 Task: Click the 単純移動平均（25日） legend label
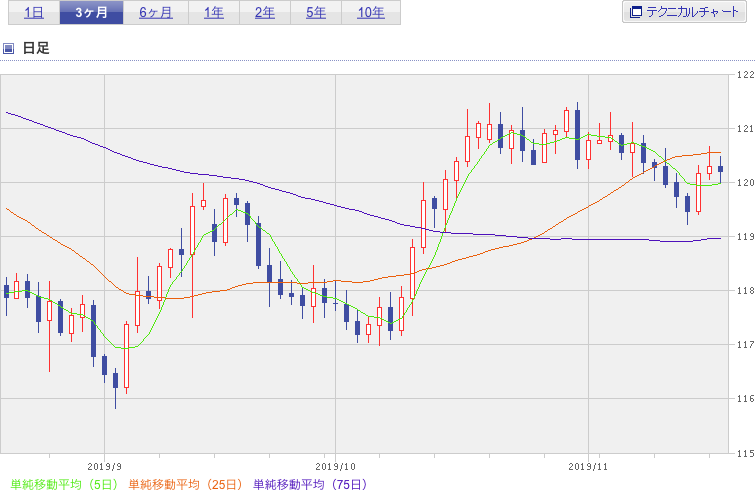click(x=185, y=484)
